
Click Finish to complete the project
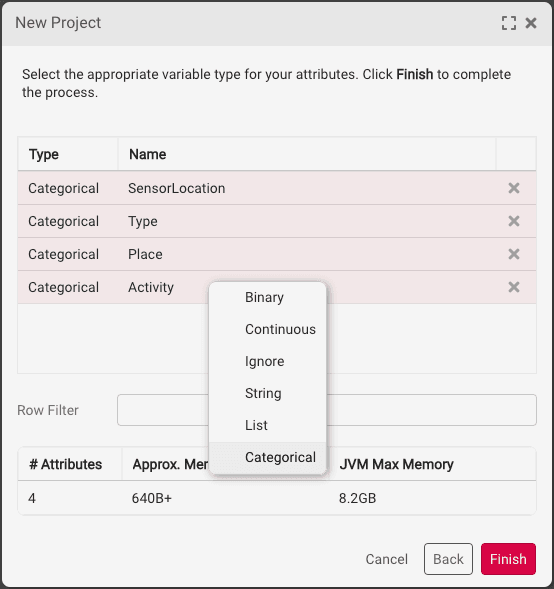pos(508,559)
